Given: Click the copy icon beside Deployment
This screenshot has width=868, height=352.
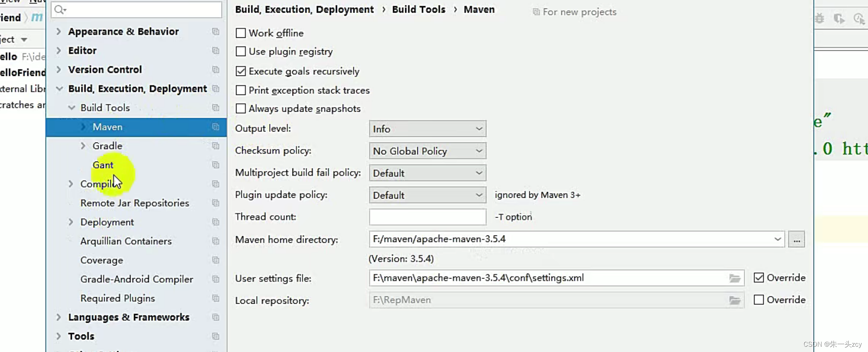Looking at the screenshot, I should 216,222.
